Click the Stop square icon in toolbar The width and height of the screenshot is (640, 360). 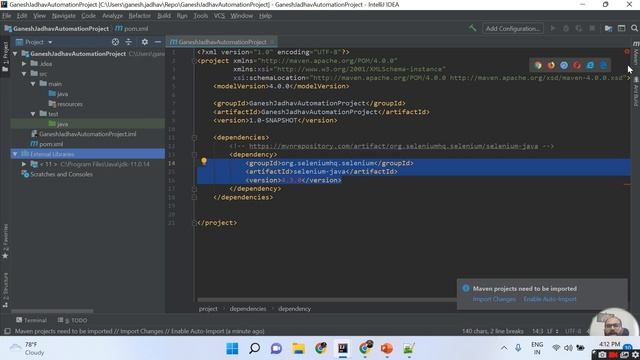592,29
